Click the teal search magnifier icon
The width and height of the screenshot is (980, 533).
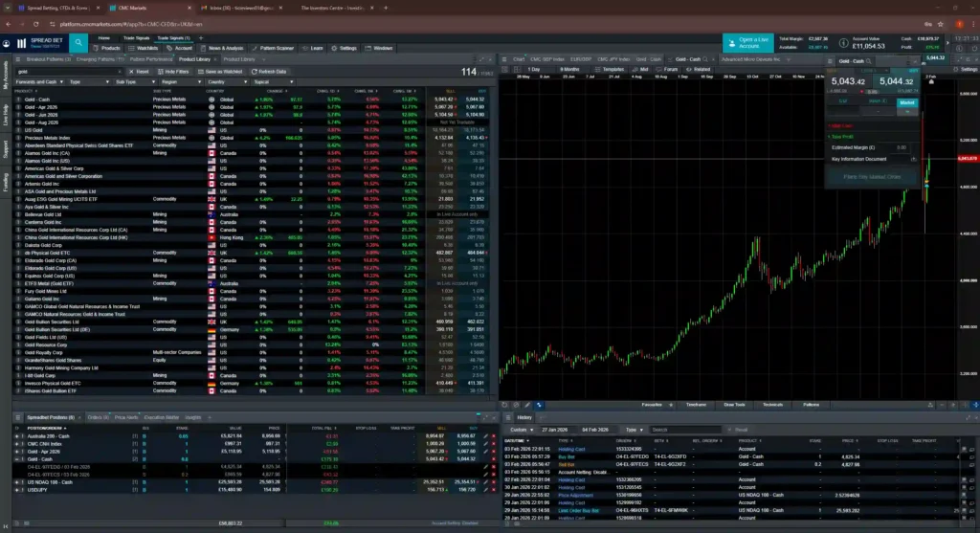[x=78, y=42]
